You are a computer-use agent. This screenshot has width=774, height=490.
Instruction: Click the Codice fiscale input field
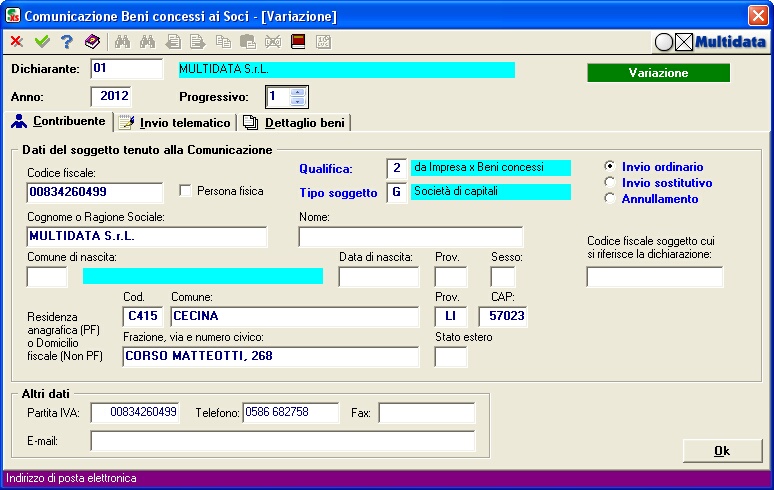pyautogui.click(x=95, y=192)
